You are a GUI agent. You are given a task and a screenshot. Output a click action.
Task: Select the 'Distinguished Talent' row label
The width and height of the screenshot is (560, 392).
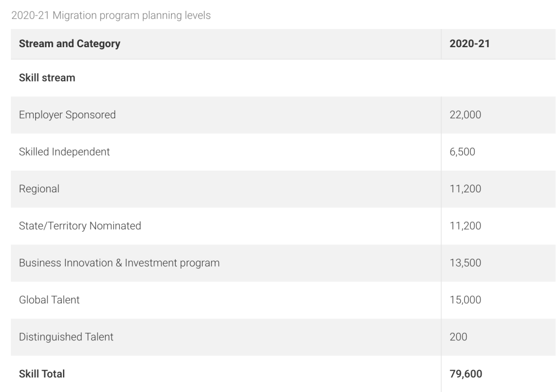[66, 337]
